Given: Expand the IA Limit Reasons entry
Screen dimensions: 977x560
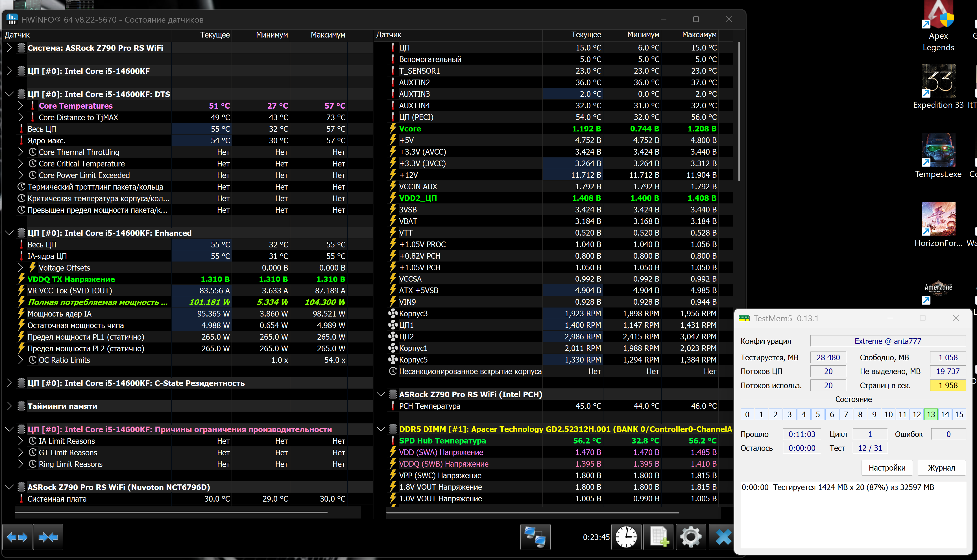Looking at the screenshot, I should 21,441.
